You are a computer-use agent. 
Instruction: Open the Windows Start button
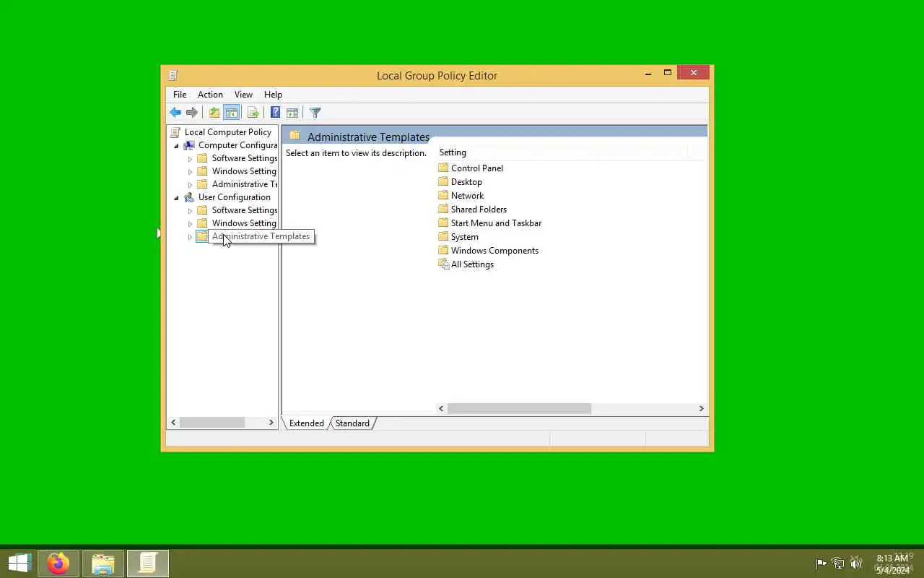(x=19, y=563)
